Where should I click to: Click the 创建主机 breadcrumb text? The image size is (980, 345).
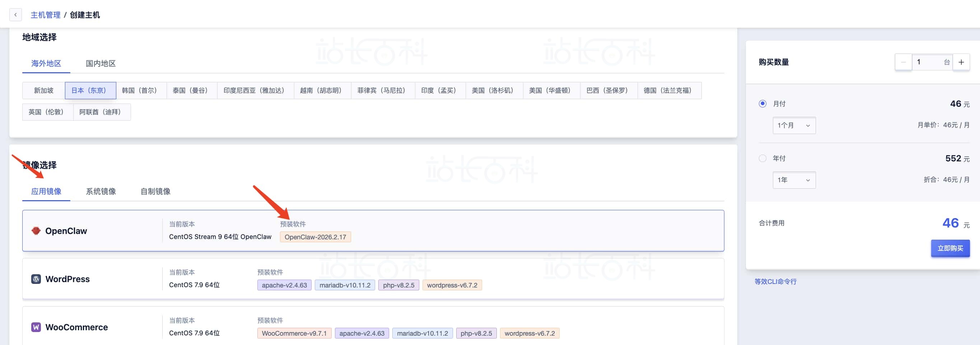coord(85,15)
